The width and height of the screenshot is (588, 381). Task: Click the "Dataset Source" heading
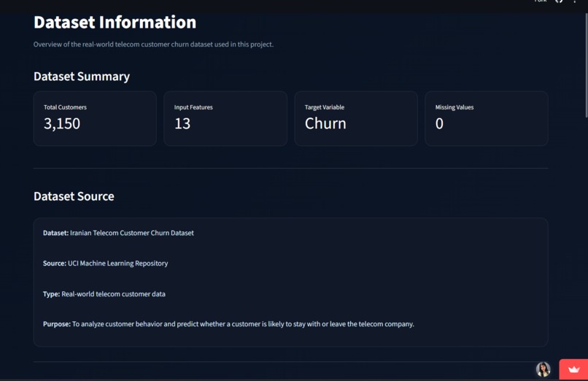[x=74, y=196]
